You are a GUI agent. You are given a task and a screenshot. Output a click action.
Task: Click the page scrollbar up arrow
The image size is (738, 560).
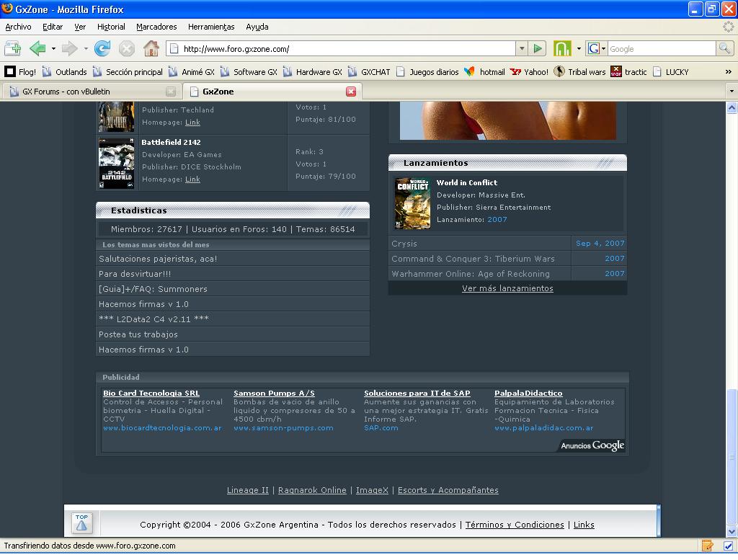[x=732, y=108]
